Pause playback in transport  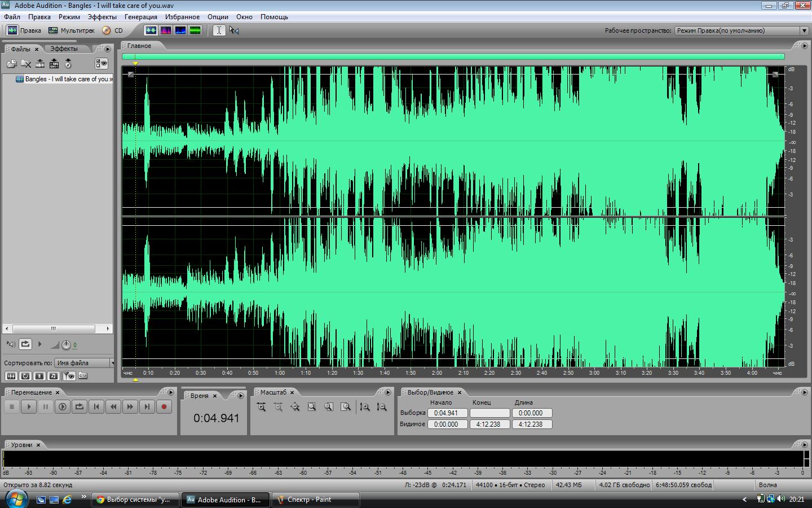coord(46,406)
